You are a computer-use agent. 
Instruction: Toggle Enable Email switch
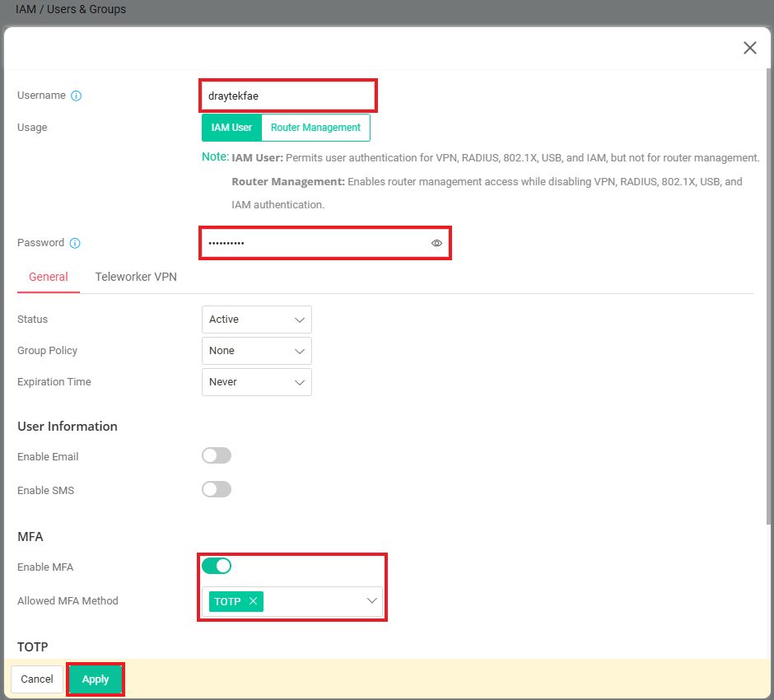[217, 455]
